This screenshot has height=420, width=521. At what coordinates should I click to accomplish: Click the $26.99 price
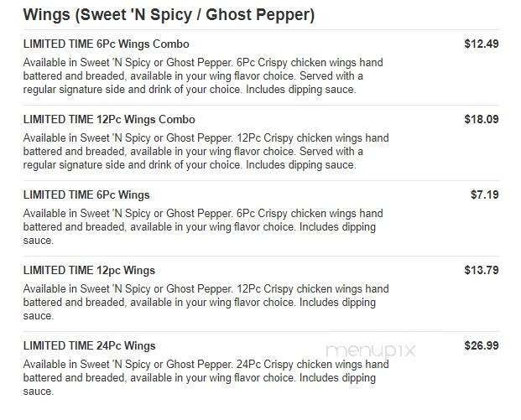tap(481, 345)
